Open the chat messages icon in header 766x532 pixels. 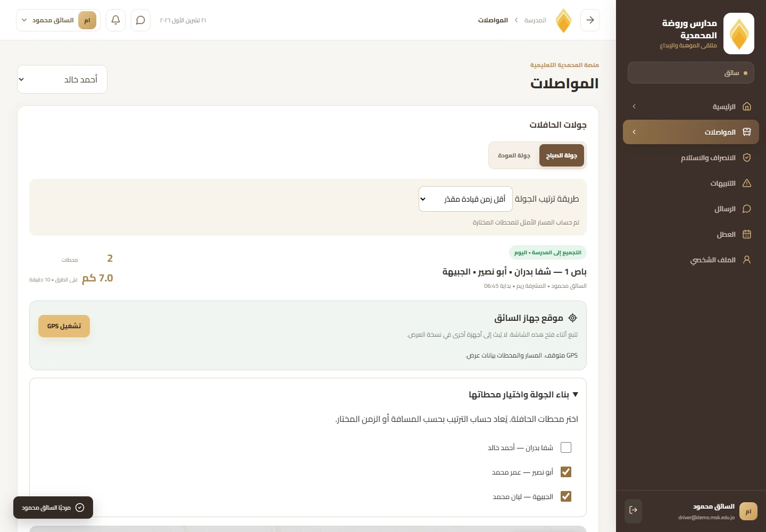(140, 20)
